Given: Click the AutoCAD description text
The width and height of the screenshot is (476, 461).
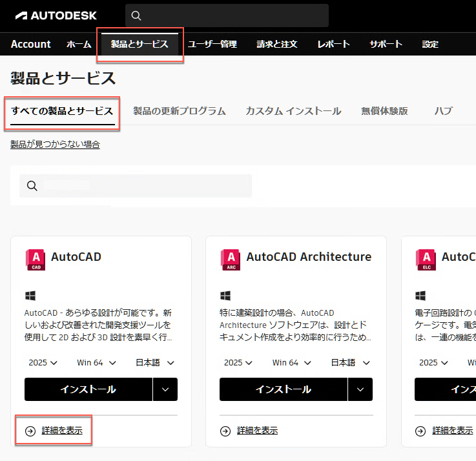Looking at the screenshot, I should [x=98, y=325].
